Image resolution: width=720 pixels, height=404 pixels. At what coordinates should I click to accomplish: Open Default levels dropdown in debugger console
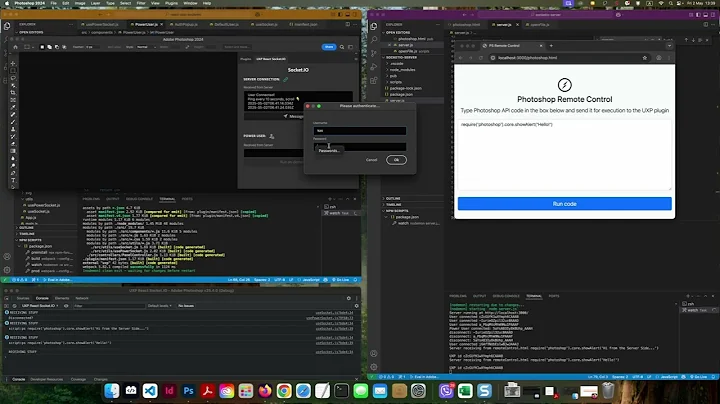tap(159, 306)
